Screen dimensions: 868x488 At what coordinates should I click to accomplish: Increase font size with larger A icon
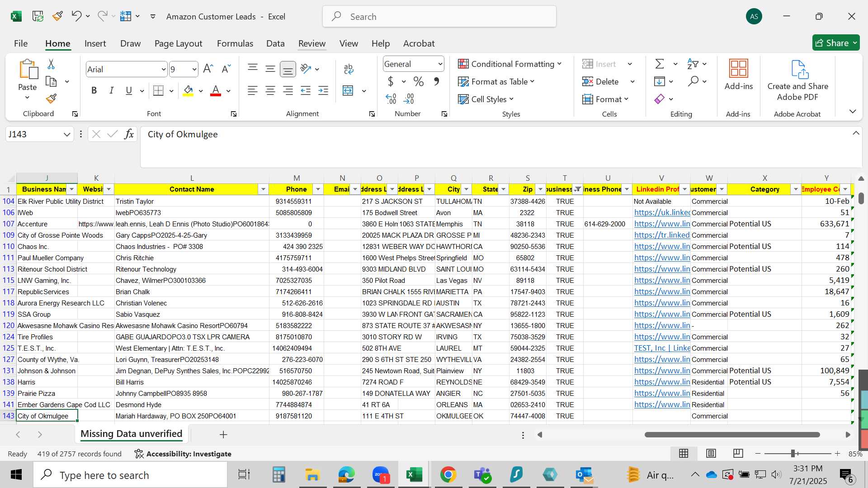pos(208,69)
